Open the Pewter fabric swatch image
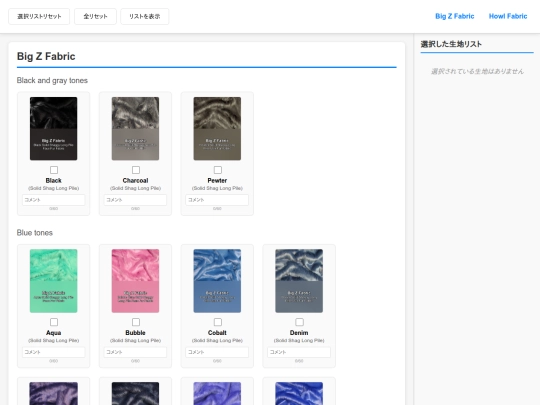Viewport: 540px width, 405px height. (217, 128)
